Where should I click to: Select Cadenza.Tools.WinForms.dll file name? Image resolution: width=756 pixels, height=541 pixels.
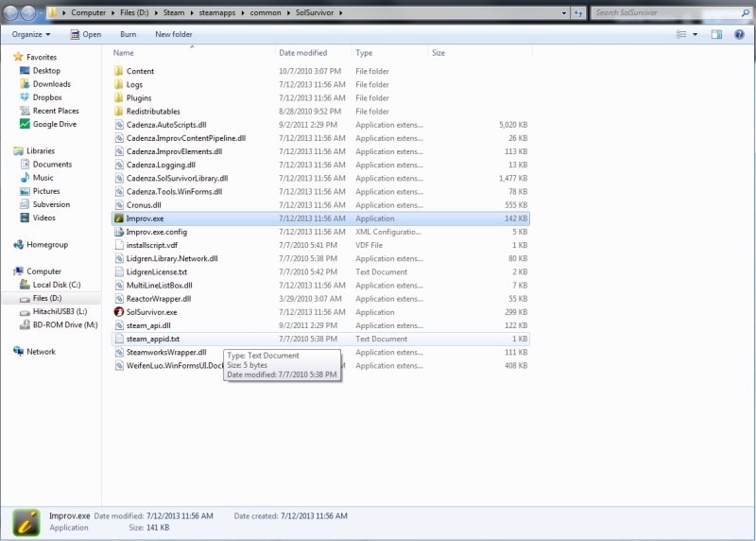[x=175, y=192]
